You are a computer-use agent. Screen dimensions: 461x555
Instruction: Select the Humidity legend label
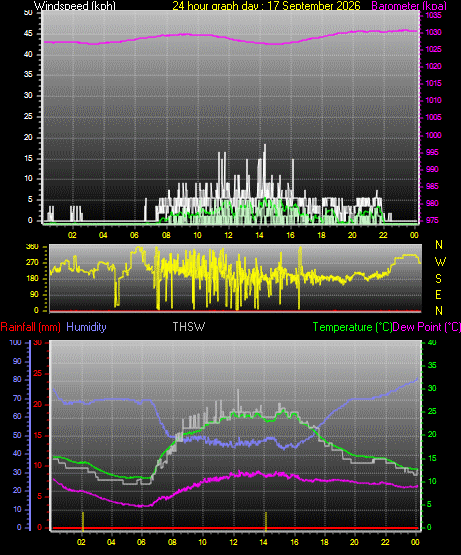coord(86,327)
